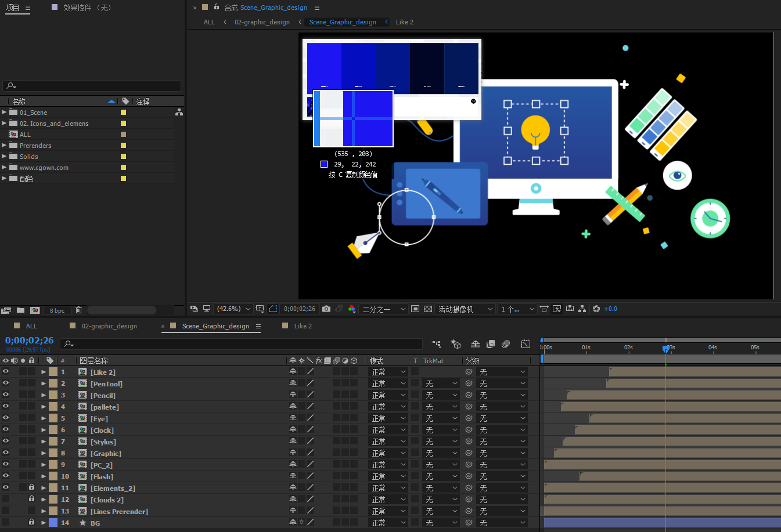Hide the Clock layer

click(6, 429)
